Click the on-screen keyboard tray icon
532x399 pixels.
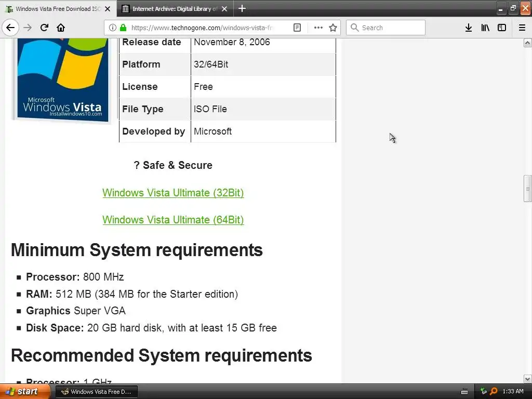pyautogui.click(x=464, y=392)
